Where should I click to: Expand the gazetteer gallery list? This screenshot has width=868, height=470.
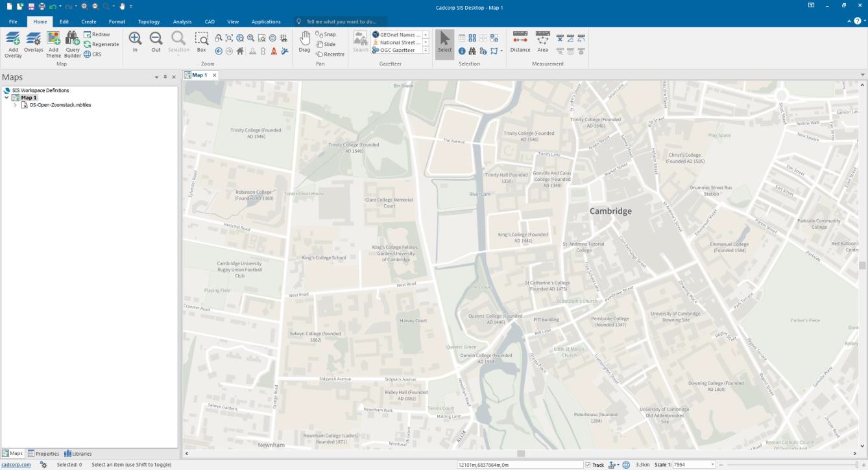[426, 50]
